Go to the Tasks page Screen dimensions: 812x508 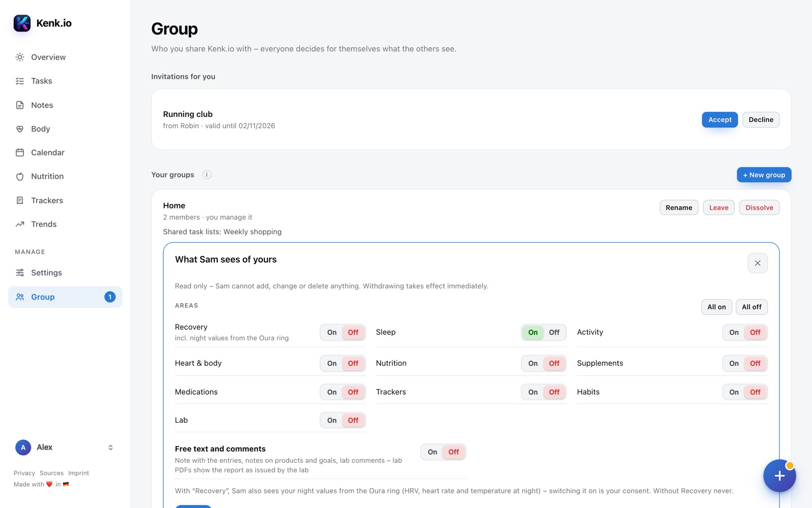65,81
